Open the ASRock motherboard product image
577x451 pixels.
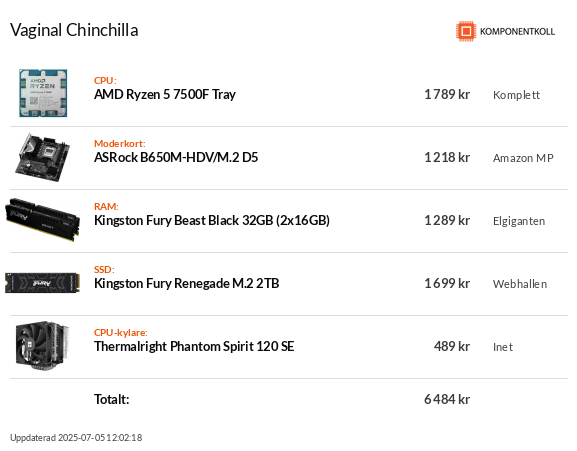click(x=42, y=157)
